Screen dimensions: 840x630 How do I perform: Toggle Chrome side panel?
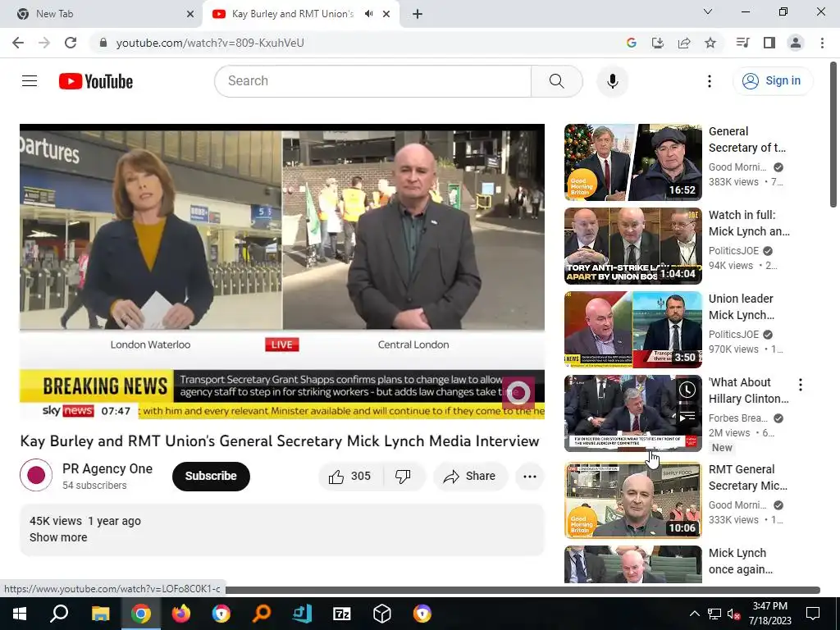[x=769, y=43]
